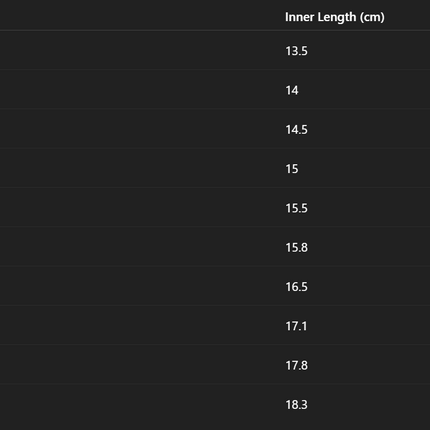Viewport: 430px width, 430px height.
Task: Select the 15 inner length cell
Action: (x=292, y=169)
